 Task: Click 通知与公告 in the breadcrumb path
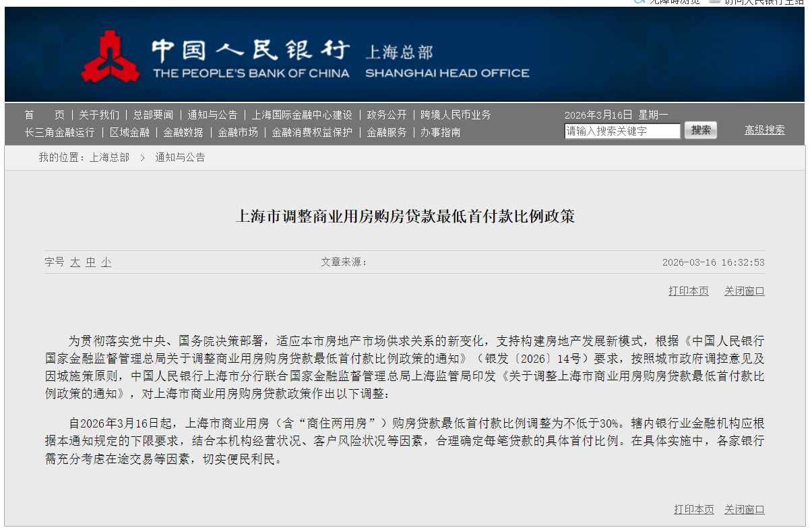180,157
